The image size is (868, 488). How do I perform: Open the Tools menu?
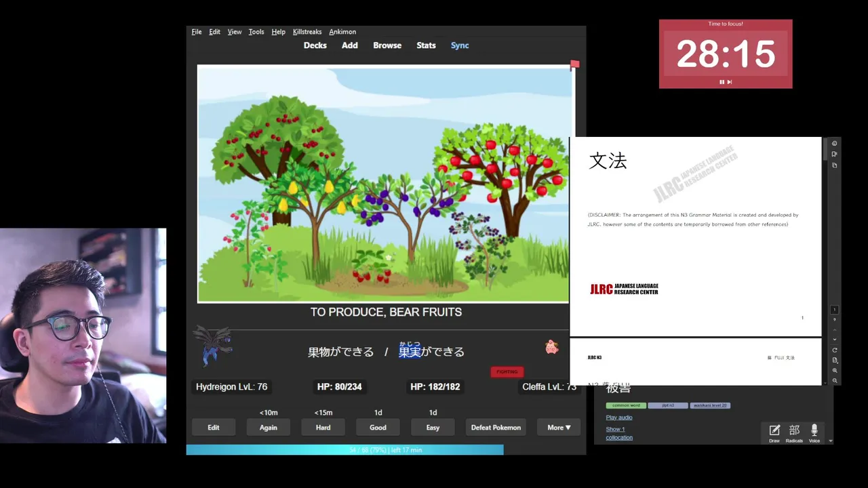pyautogui.click(x=256, y=32)
